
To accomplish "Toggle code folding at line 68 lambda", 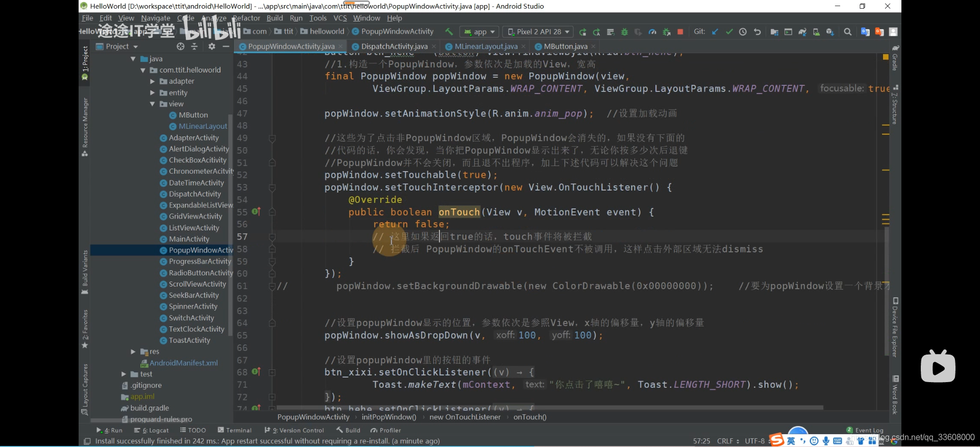I will click(272, 372).
